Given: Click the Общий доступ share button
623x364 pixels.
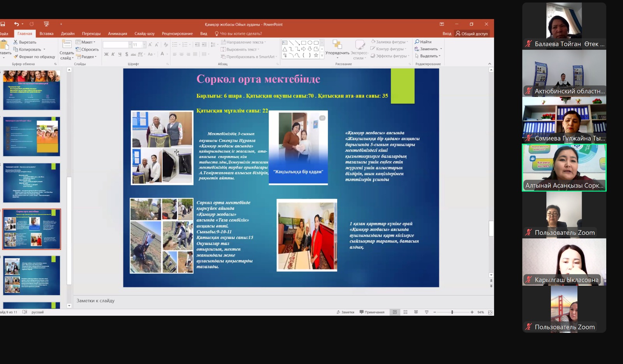Looking at the screenshot, I should (472, 34).
